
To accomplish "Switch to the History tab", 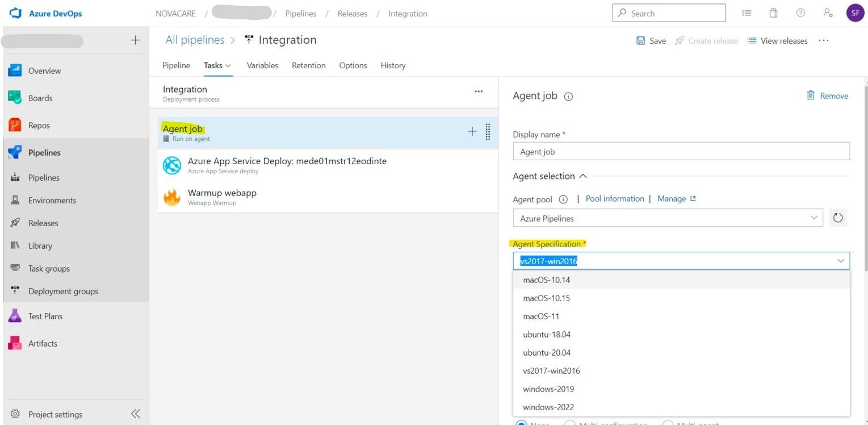I will click(393, 65).
